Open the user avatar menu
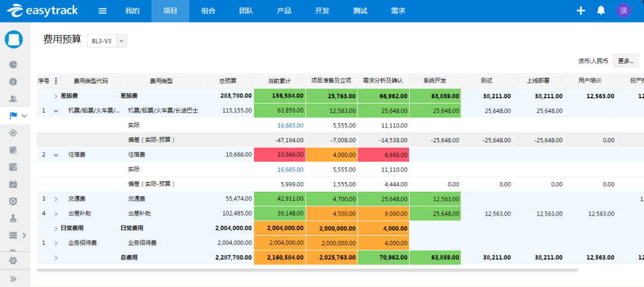 (x=624, y=11)
